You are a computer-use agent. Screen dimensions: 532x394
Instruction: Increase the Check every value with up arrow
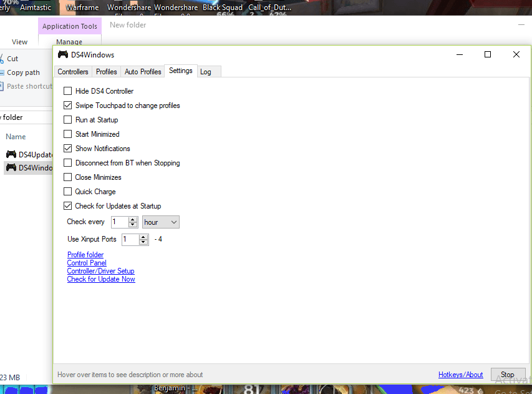[133, 219]
